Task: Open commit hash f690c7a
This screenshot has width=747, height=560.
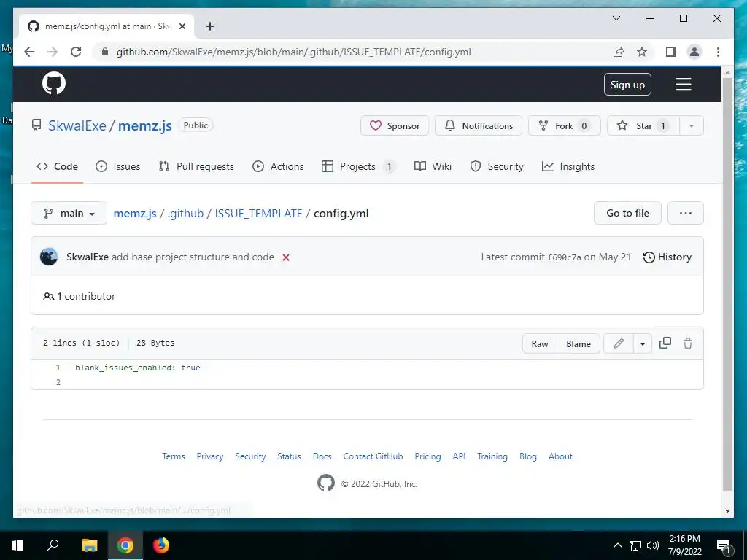Action: point(564,257)
